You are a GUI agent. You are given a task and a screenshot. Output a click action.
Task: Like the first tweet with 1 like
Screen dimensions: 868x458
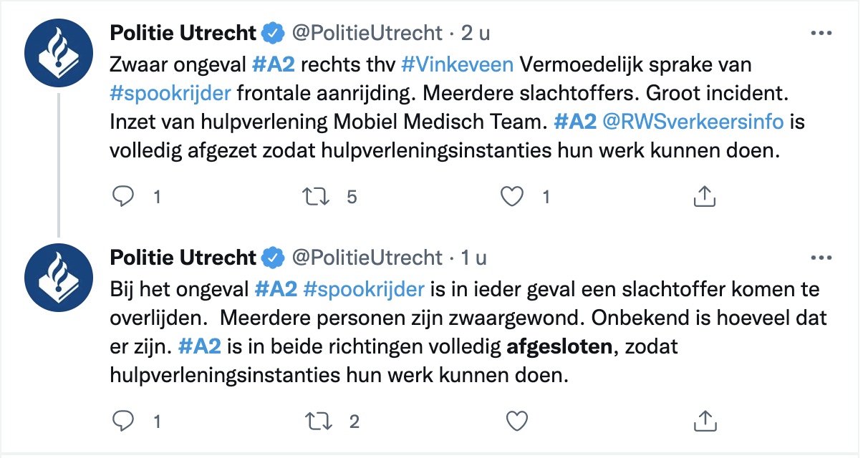[x=511, y=196]
